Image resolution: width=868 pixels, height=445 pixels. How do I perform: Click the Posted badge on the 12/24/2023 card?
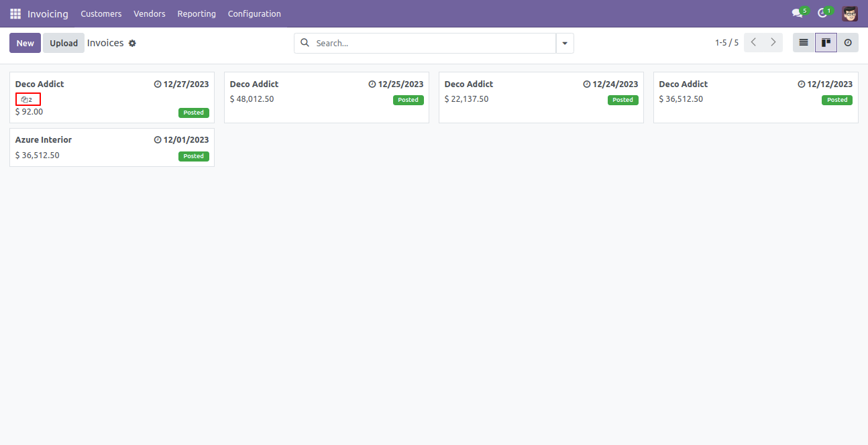623,100
